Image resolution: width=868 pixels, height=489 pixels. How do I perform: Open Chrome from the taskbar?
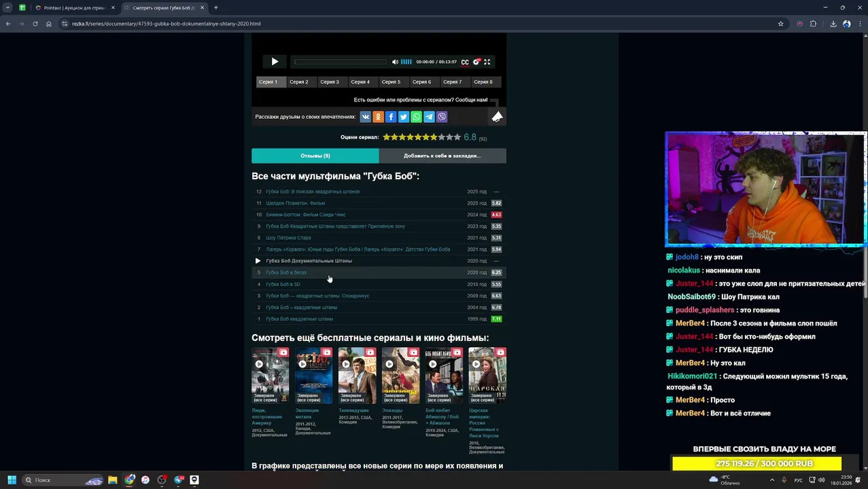pyautogui.click(x=129, y=480)
